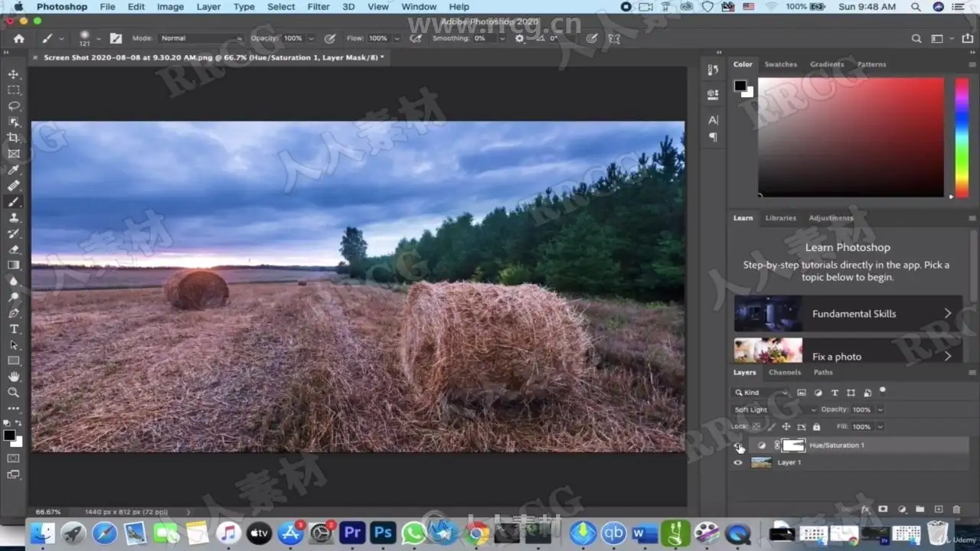Toggle type layer filter
This screenshot has width=980, height=551.
[835, 393]
